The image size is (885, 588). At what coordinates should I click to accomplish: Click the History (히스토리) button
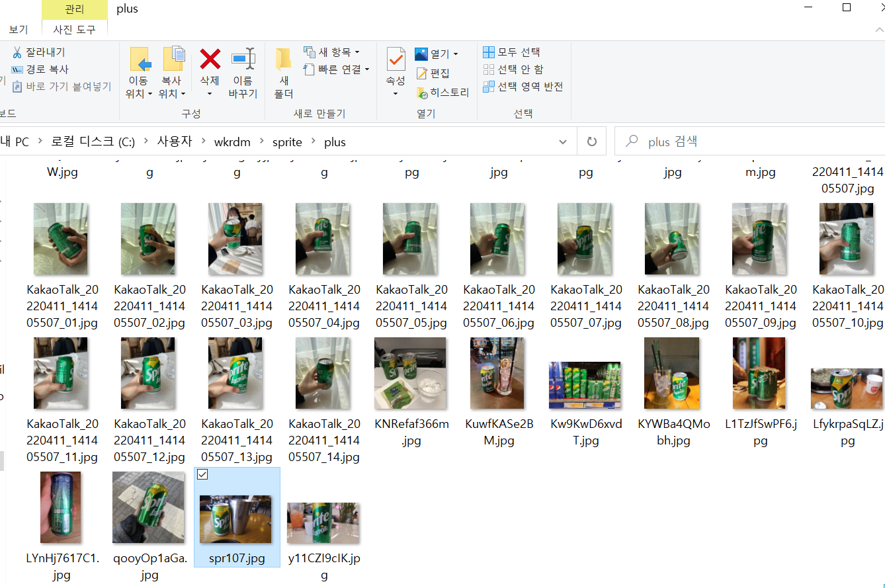(442, 93)
